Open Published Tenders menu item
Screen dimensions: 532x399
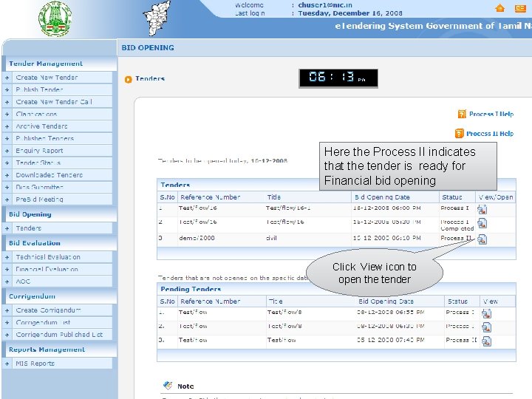click(45, 138)
